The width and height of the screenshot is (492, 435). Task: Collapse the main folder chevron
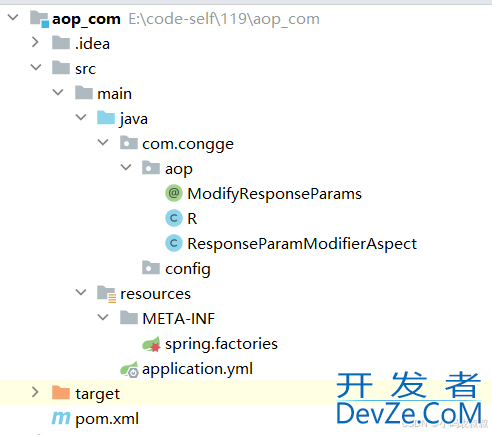pos(58,92)
